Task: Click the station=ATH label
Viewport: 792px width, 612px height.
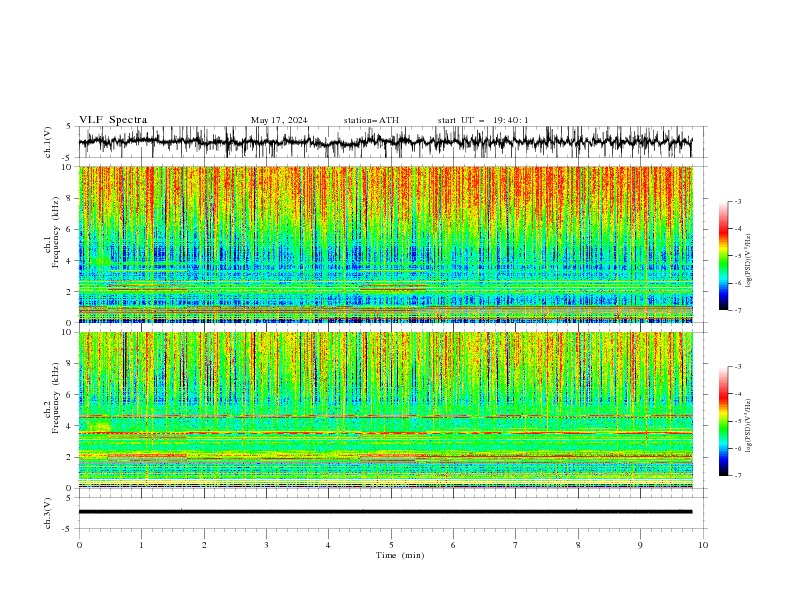Action: (371, 120)
